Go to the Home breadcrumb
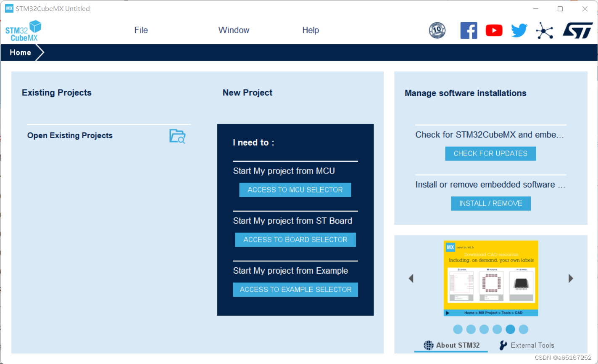The width and height of the screenshot is (598, 364). [21, 53]
